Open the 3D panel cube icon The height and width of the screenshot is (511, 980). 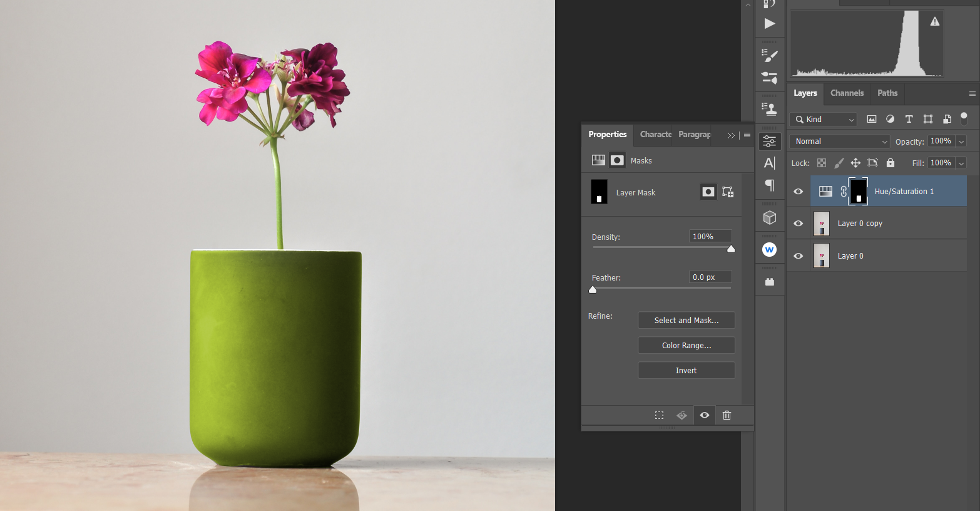point(770,217)
